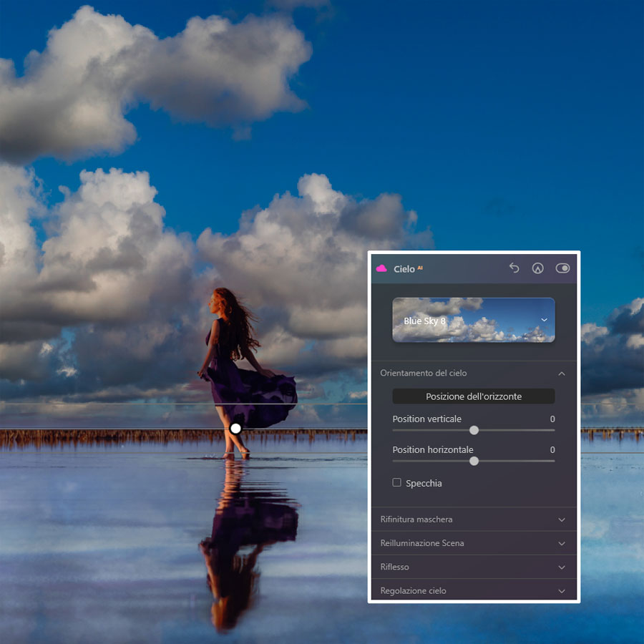Click the Cielo panel title
This screenshot has height=644, width=644.
[404, 269]
